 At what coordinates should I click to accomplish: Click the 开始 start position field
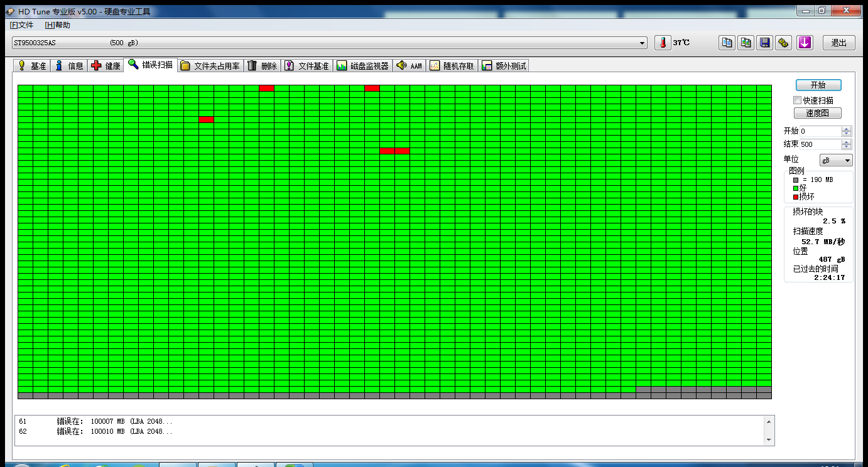(x=820, y=131)
